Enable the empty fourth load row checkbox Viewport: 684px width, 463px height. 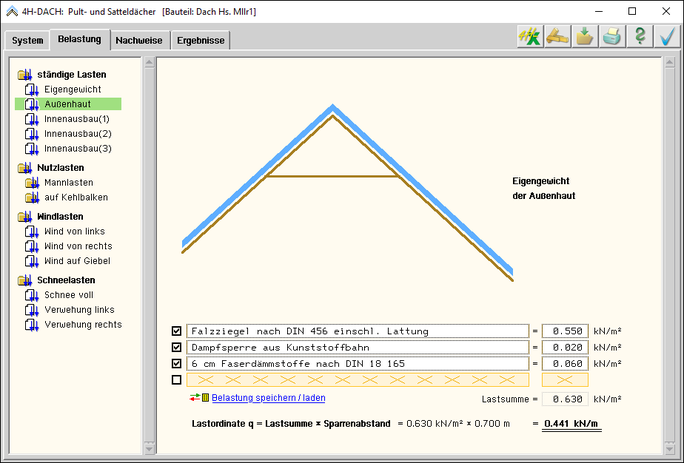click(x=177, y=379)
